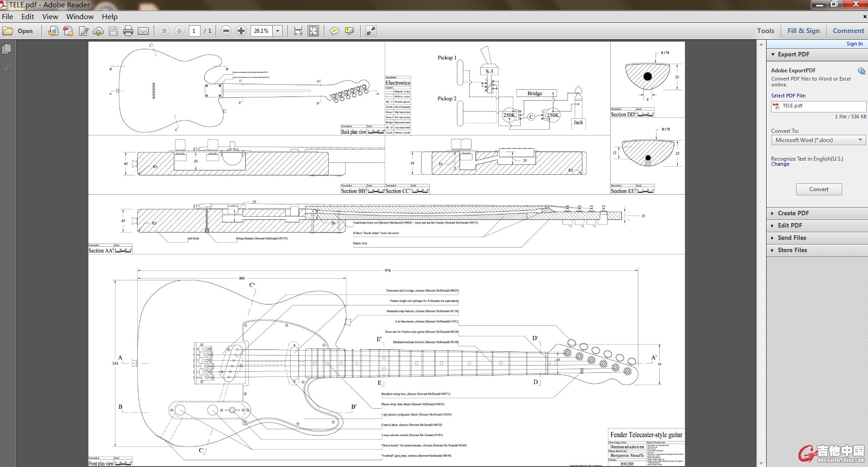This screenshot has width=868, height=467.
Task: Open the Window menu
Action: (x=80, y=16)
